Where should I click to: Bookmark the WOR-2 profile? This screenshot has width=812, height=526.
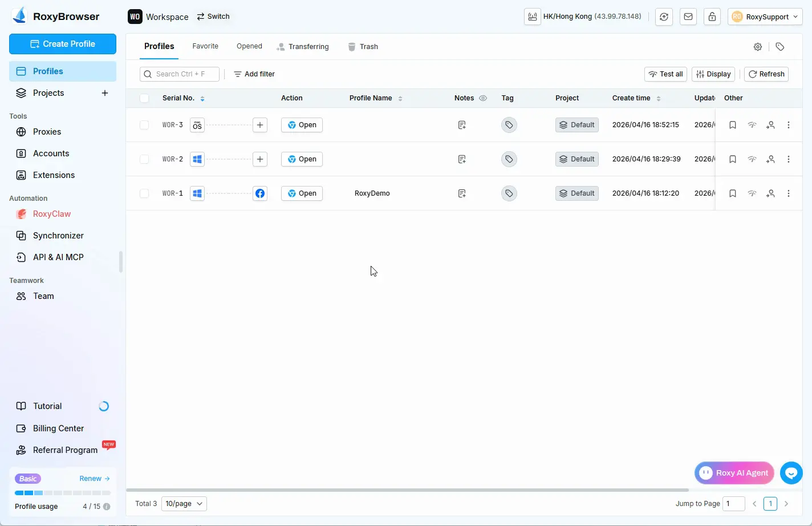pos(733,159)
